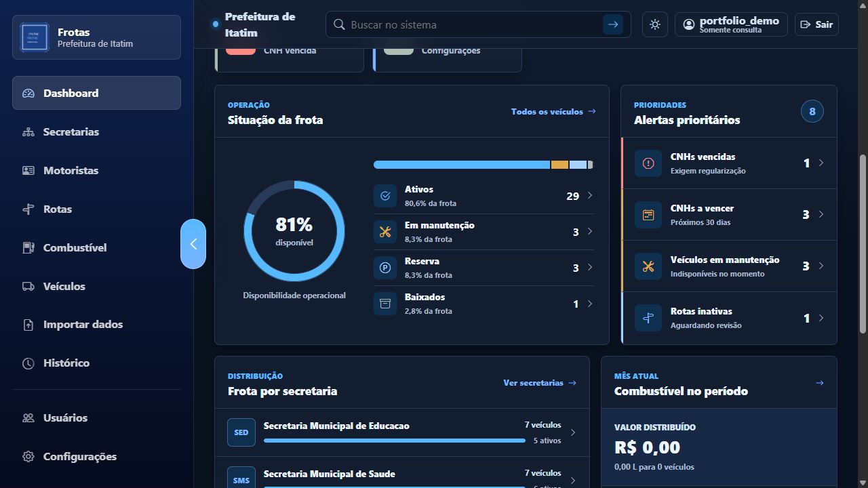The width and height of the screenshot is (868, 488).
Task: Click the 81% disponível availability ring
Action: tap(294, 231)
